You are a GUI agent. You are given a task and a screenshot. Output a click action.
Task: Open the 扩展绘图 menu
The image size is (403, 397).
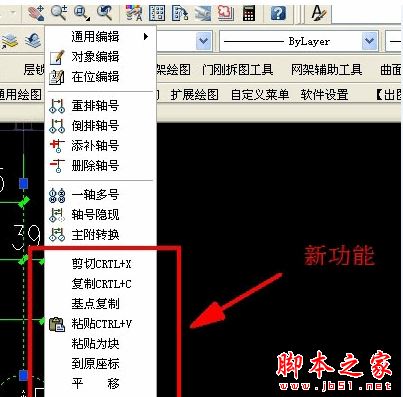(x=195, y=95)
